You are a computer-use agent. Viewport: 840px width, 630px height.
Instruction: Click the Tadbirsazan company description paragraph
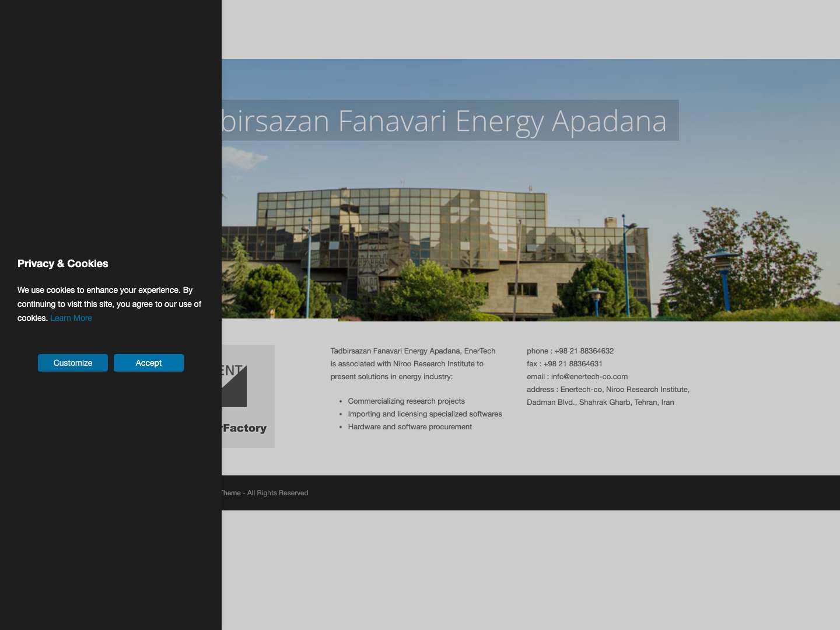click(x=413, y=363)
